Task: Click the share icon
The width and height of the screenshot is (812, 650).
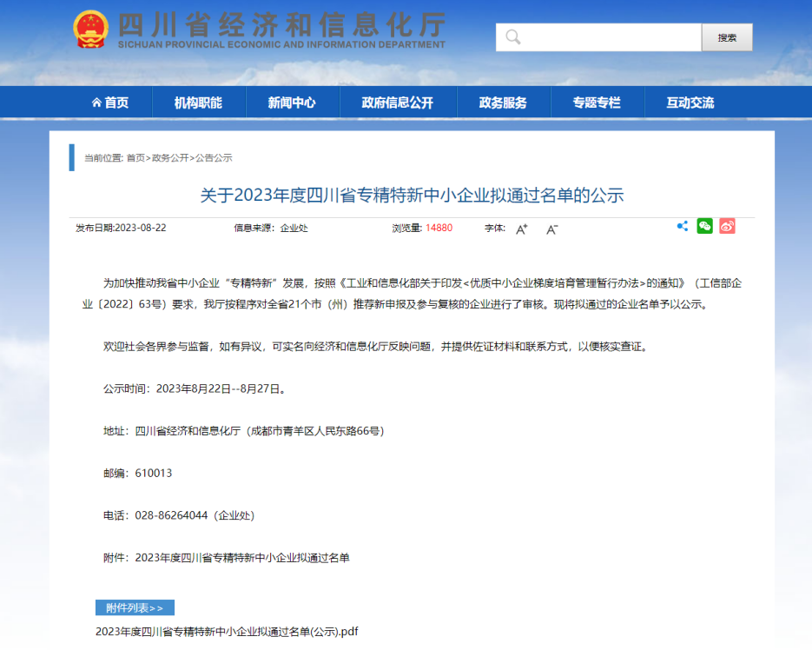Action: pyautogui.click(x=683, y=226)
